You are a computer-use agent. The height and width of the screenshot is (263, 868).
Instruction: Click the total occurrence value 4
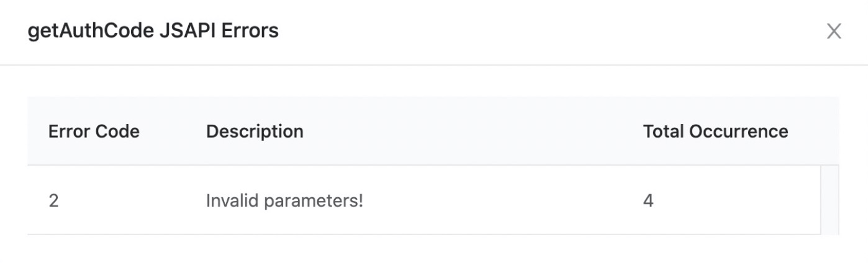(x=648, y=201)
